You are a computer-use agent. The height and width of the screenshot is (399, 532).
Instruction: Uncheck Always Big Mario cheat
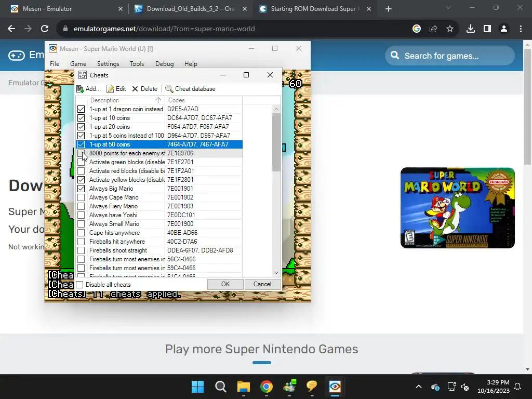81,188
